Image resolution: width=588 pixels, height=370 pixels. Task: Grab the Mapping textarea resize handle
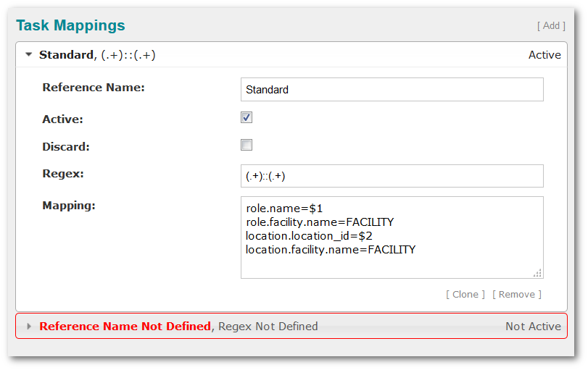click(x=537, y=273)
